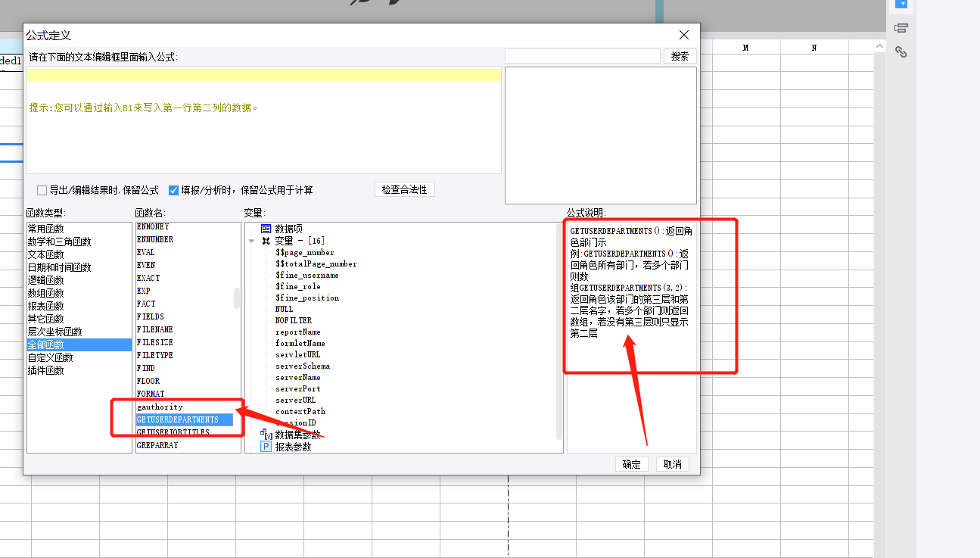980x558 pixels.
Task: Uncheck 填报/分析时,保留公式用于计算 checkbox
Action: click(173, 190)
